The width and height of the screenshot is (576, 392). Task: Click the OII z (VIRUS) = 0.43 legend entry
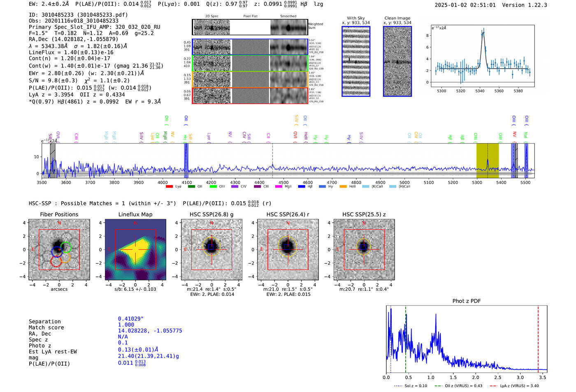458,386
